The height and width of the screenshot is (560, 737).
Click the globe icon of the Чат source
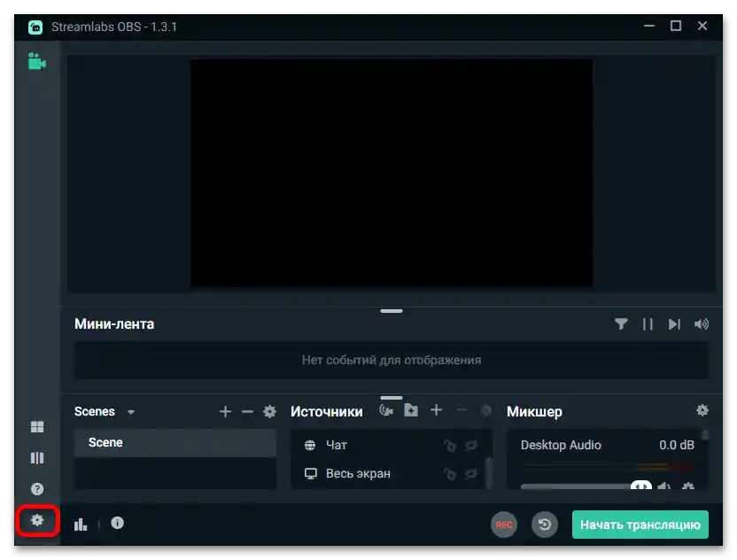310,445
